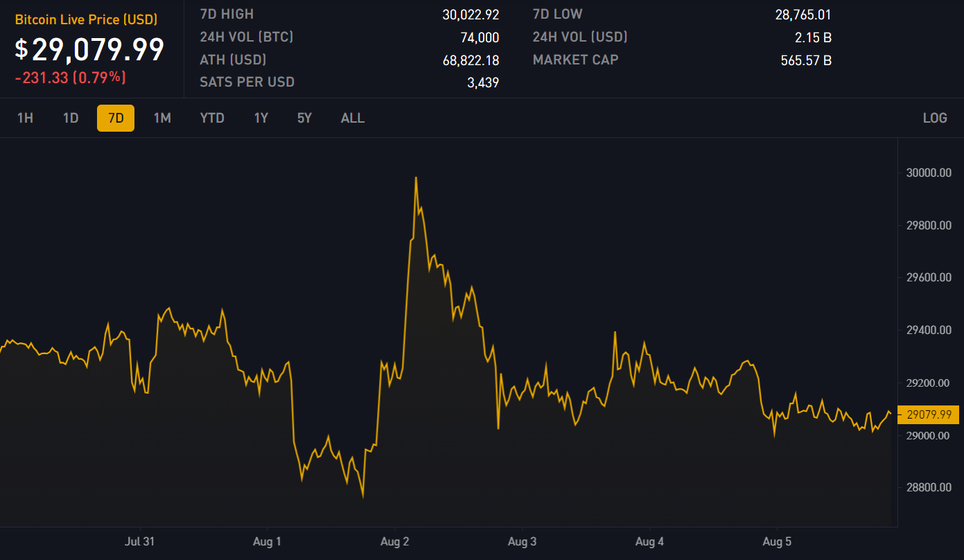
Task: Click the Bitcoin Live Price (USD) heading
Action: [87, 19]
